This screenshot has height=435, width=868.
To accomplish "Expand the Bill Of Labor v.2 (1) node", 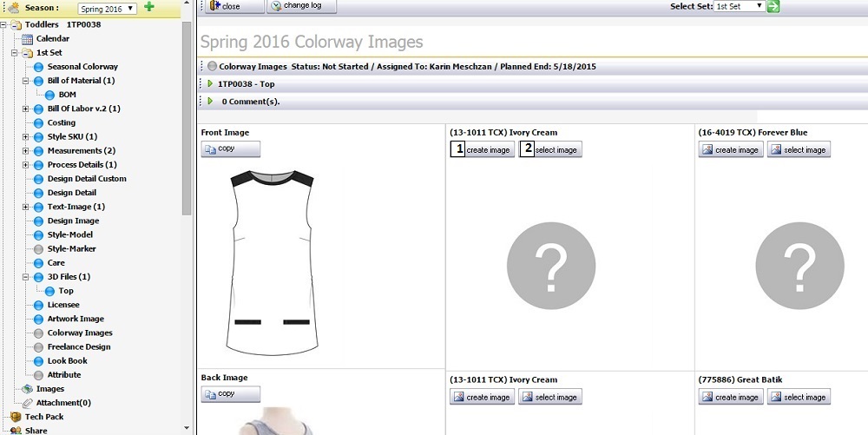I will tap(25, 109).
